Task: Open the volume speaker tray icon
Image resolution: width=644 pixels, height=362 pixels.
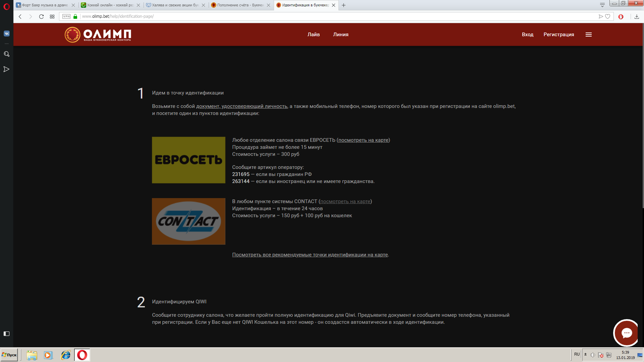Action: (593, 355)
